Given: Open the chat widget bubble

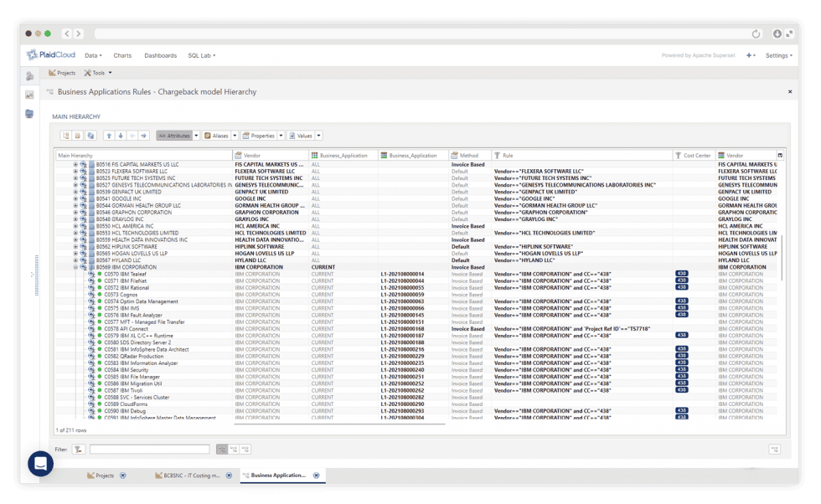Looking at the screenshot, I should pyautogui.click(x=41, y=464).
